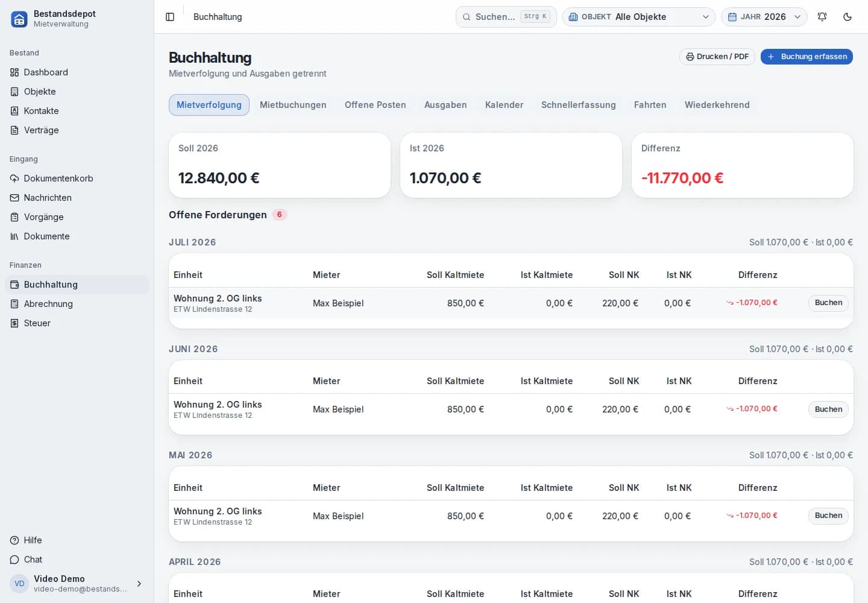
Task: Click the Objekte building icon
Action: (14, 92)
